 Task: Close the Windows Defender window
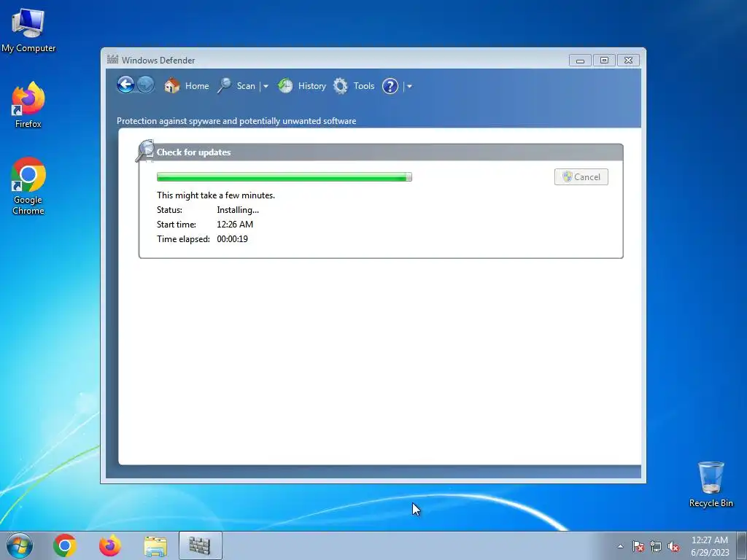point(628,60)
